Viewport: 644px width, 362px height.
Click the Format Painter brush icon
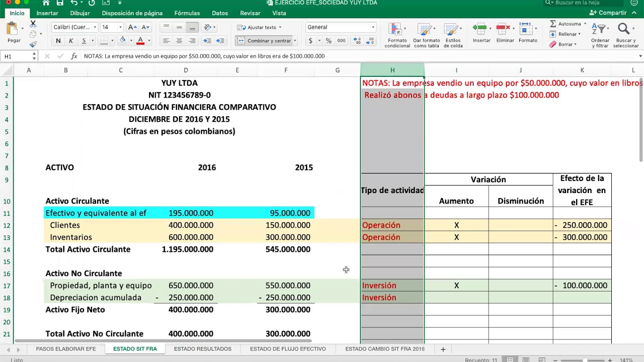point(33,44)
